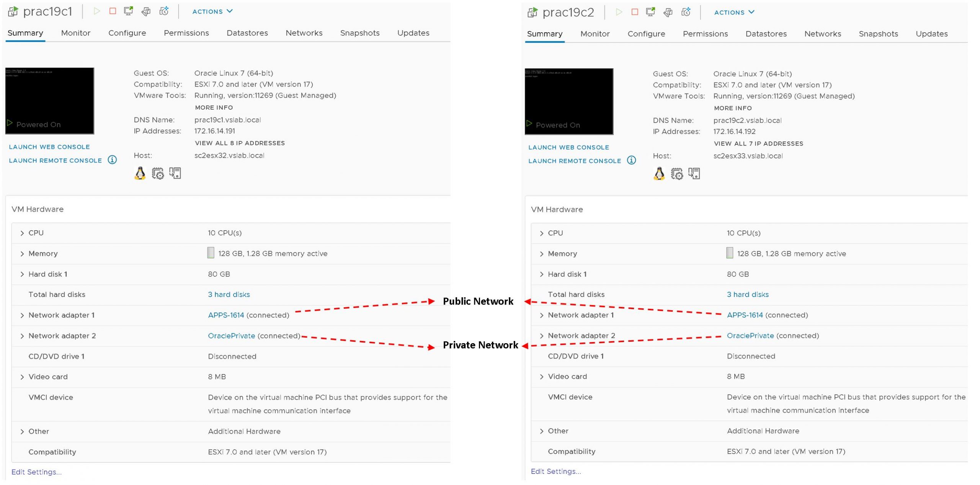This screenshot has width=980, height=485.
Task: Click take snapshot icon for prac19c2
Action: 686,12
